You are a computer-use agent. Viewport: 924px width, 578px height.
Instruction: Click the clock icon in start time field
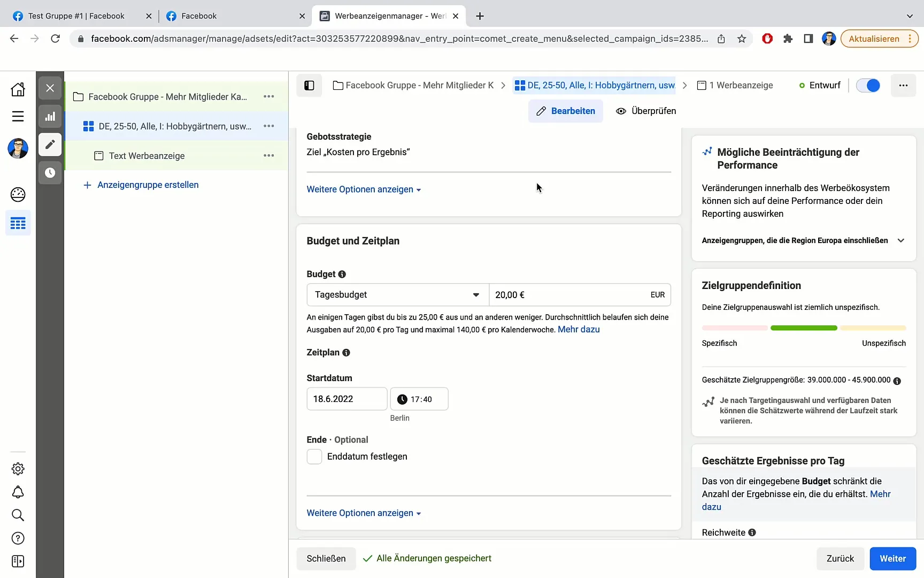tap(402, 399)
